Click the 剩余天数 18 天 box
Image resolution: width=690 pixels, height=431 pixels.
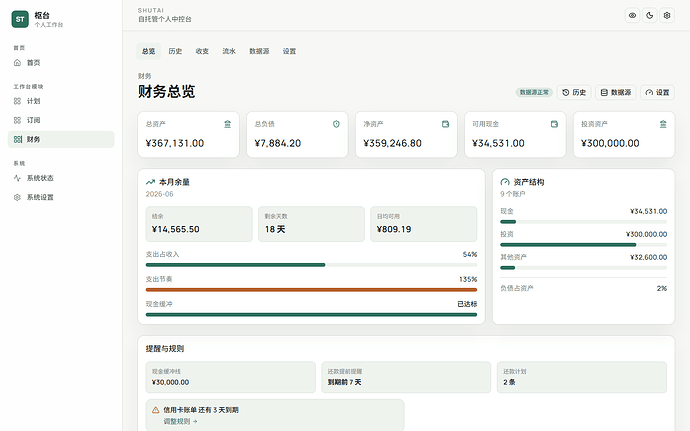pyautogui.click(x=311, y=224)
